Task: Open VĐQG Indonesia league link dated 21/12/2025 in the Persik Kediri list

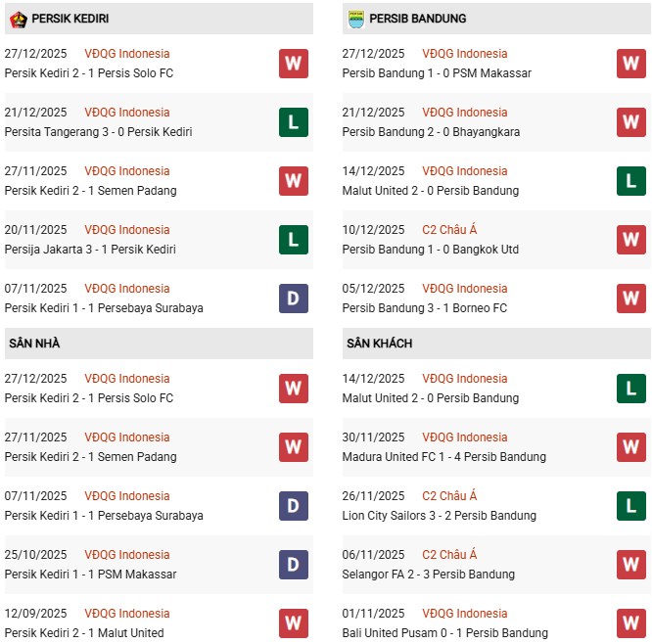Action: point(126,113)
